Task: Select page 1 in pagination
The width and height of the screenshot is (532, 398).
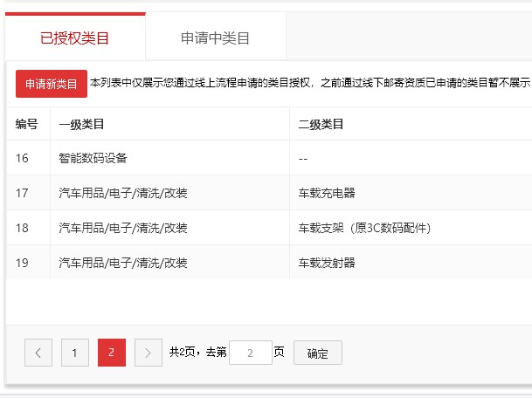Action: click(x=75, y=353)
